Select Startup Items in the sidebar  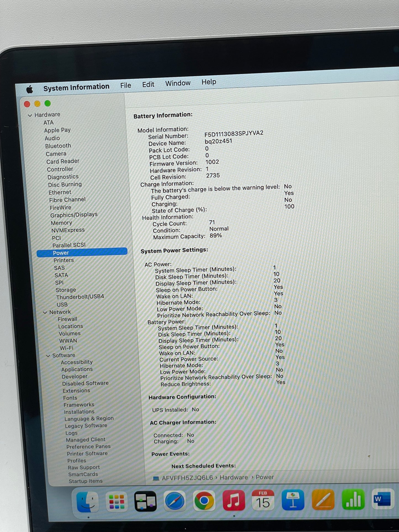86,481
